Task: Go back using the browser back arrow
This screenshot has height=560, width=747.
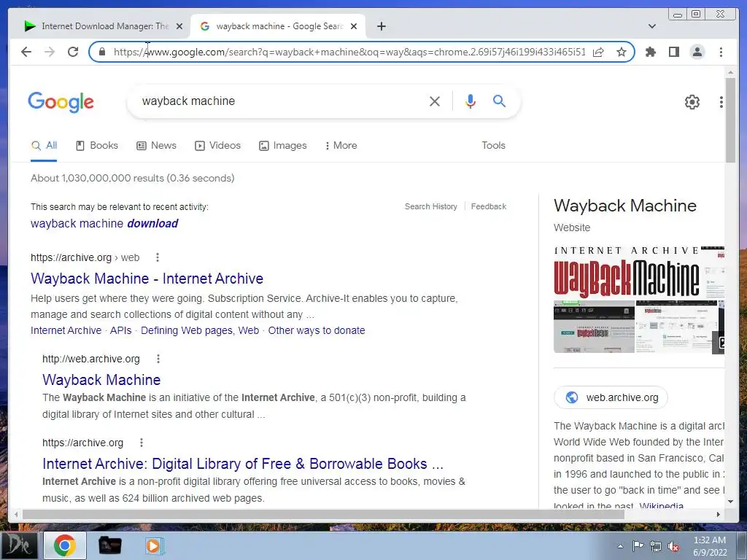Action: (x=26, y=52)
